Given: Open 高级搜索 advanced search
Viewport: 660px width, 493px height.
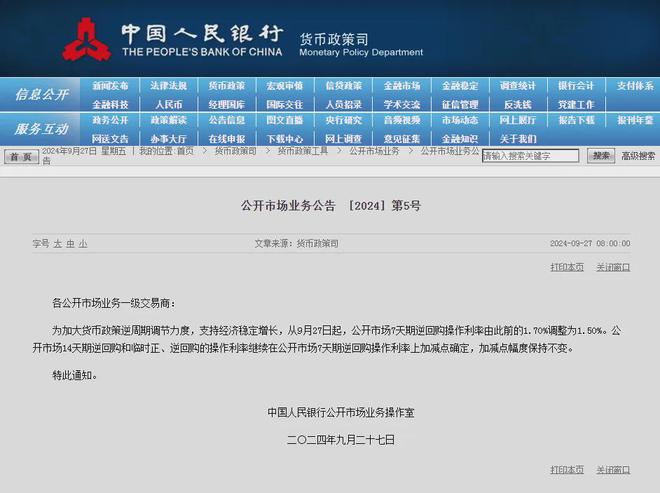Looking at the screenshot, I should click(x=638, y=156).
